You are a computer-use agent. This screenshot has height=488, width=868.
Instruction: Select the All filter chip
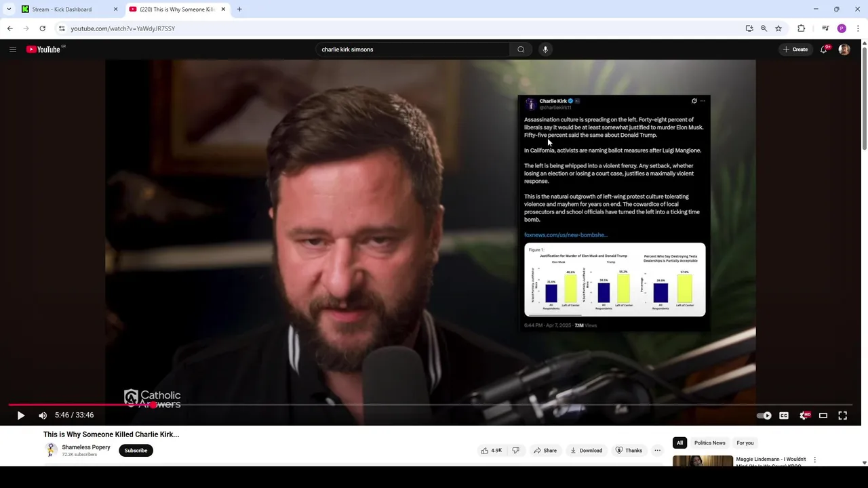coord(679,443)
